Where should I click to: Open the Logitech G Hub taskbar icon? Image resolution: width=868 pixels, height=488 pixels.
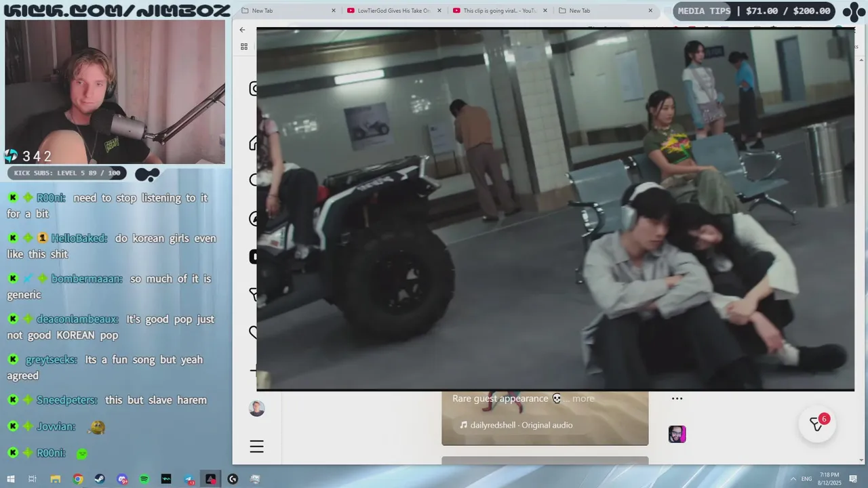tap(233, 479)
